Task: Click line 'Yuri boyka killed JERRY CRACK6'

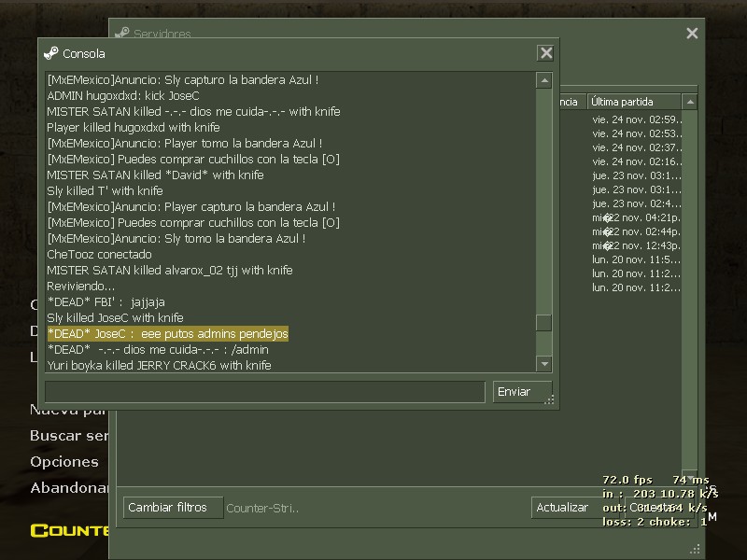Action: [x=159, y=365]
